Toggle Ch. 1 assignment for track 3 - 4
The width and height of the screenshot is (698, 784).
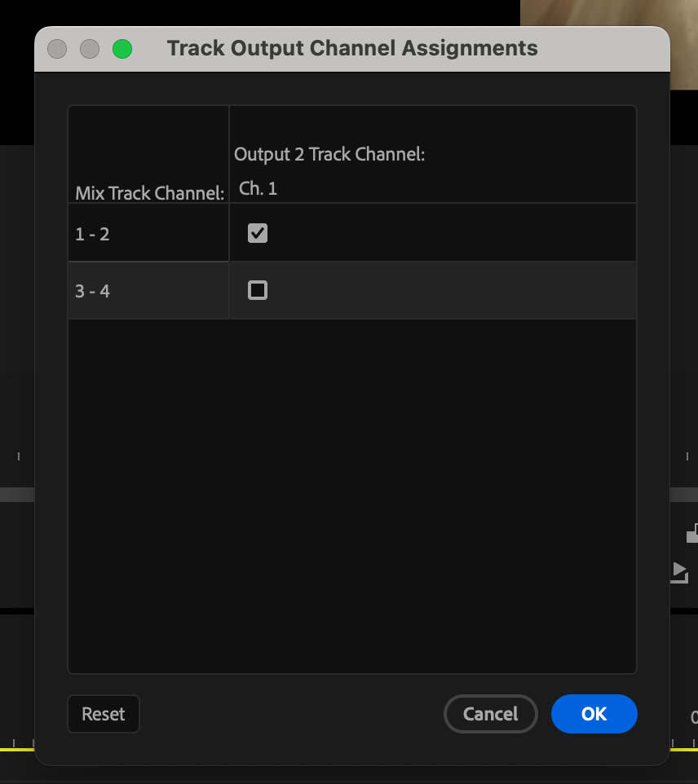tap(258, 290)
